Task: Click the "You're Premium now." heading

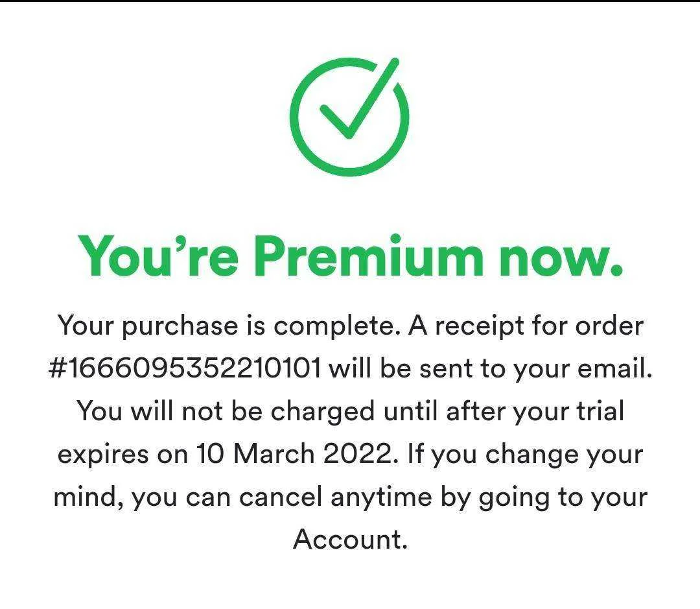Action: 350,256
